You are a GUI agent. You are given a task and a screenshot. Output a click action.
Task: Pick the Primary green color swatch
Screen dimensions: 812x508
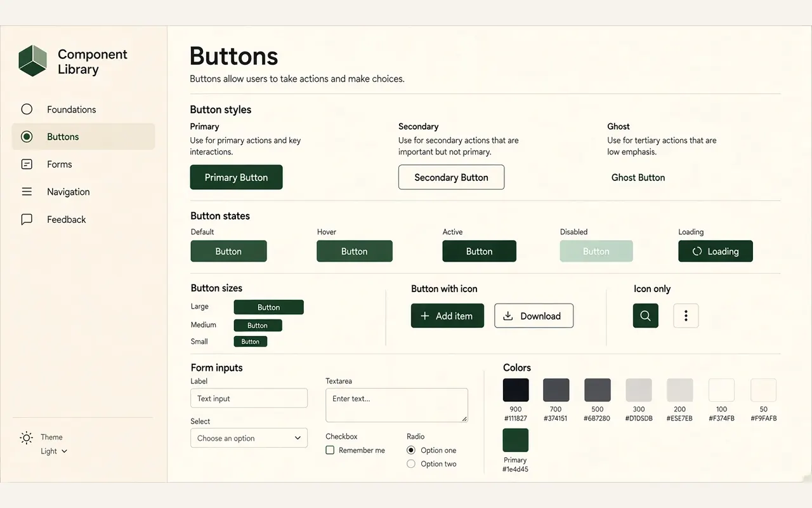(516, 440)
